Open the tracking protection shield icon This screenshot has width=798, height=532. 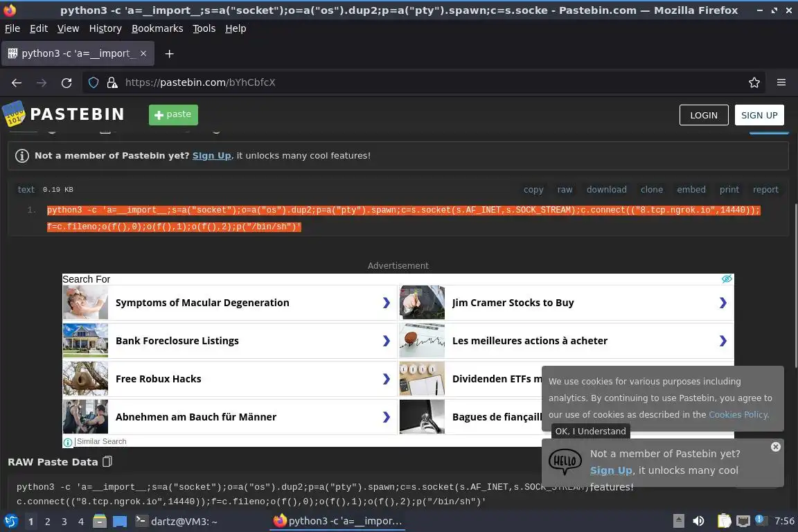click(94, 82)
